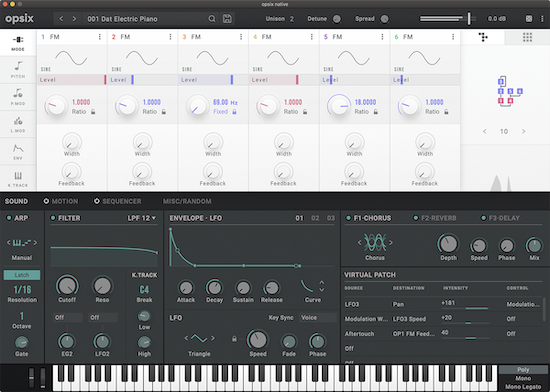Screen dimensions: 550x392
Task: Click the Unison value 2
Action: (291, 19)
